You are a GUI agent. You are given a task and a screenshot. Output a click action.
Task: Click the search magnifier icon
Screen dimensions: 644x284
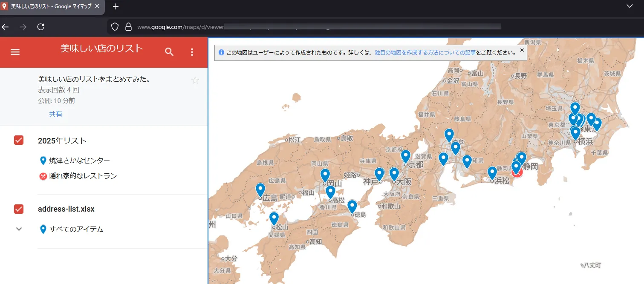[169, 52]
